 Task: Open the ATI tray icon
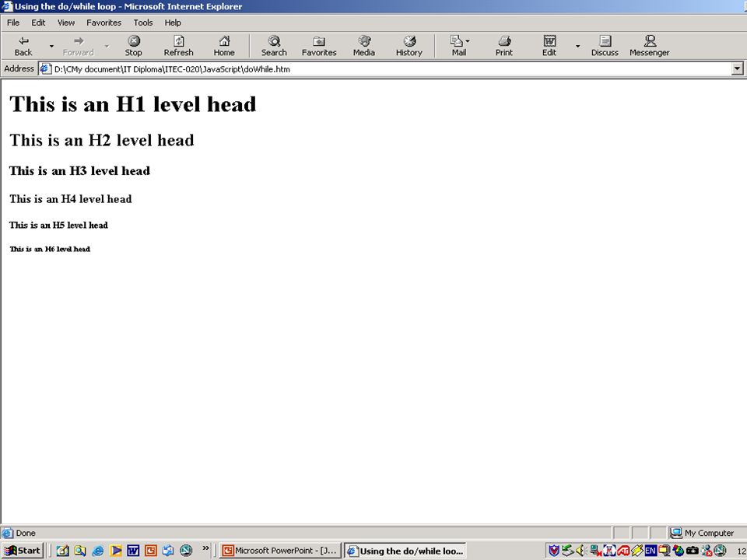[x=623, y=551]
